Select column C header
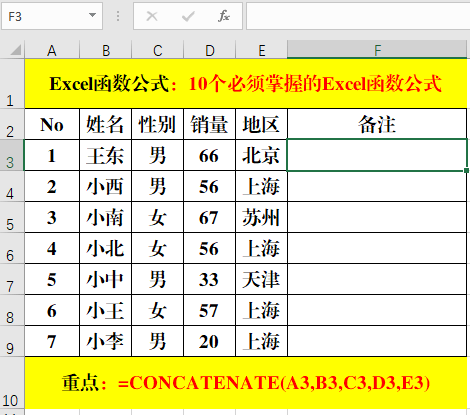Viewport: 470px width, 415px height. tap(158, 50)
